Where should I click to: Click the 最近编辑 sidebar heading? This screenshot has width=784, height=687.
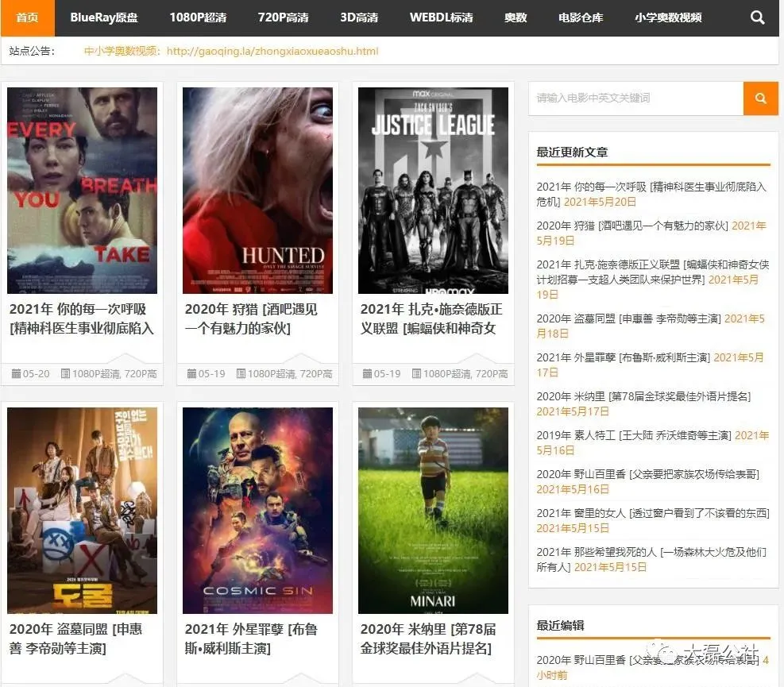click(560, 626)
